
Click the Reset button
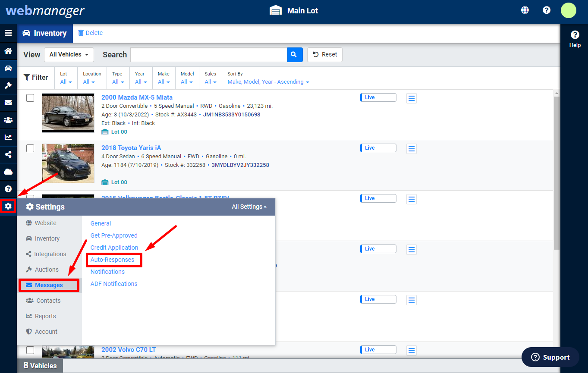click(325, 55)
